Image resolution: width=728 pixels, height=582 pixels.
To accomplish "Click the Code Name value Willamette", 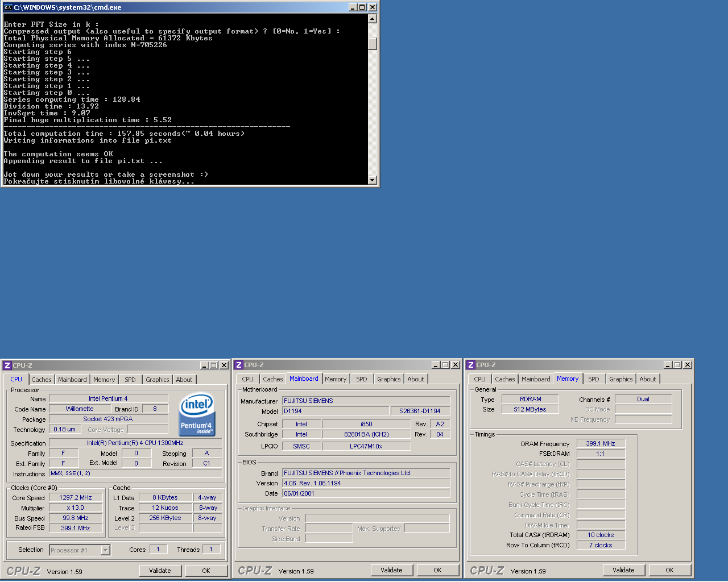I will pos(80,409).
